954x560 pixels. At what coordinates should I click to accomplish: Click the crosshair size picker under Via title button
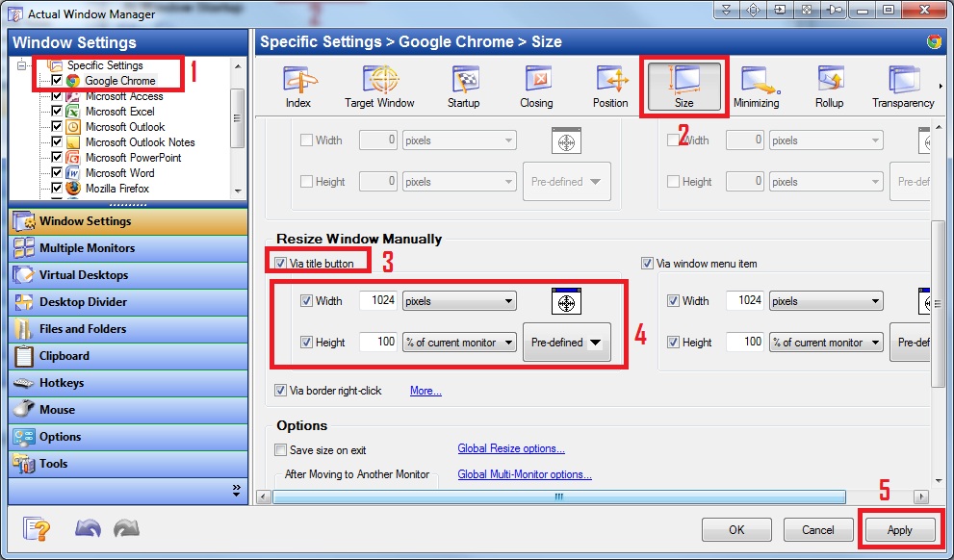566,301
